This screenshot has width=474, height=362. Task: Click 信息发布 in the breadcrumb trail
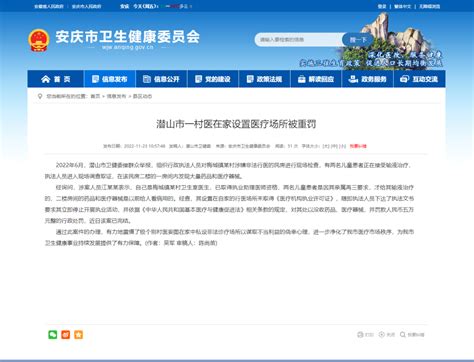coord(116,96)
